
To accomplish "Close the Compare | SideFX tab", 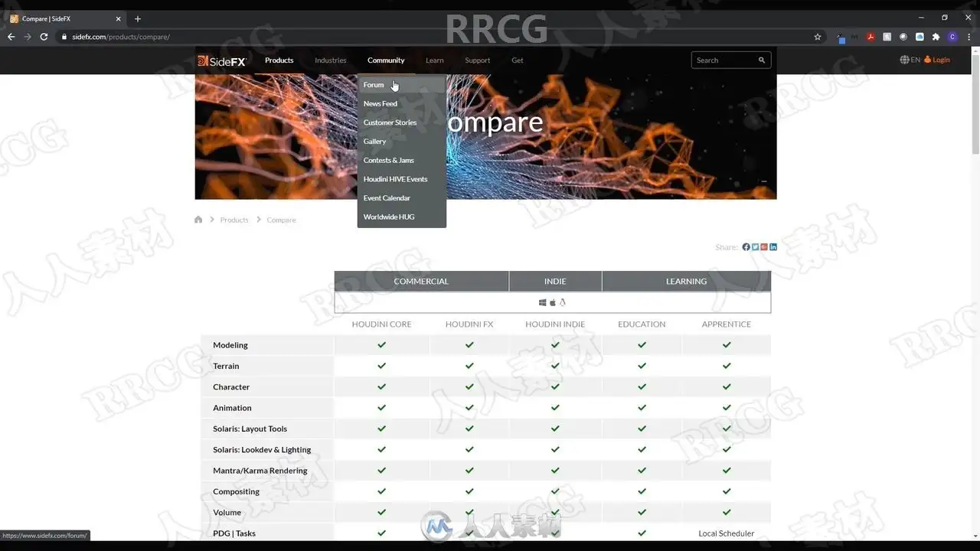I will point(119,18).
